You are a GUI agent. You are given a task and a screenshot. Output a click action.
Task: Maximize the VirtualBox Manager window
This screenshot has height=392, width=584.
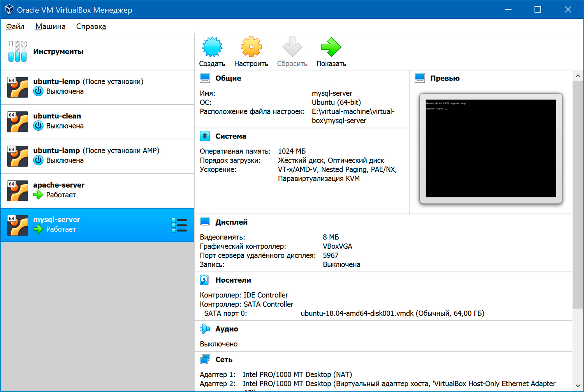pyautogui.click(x=538, y=9)
